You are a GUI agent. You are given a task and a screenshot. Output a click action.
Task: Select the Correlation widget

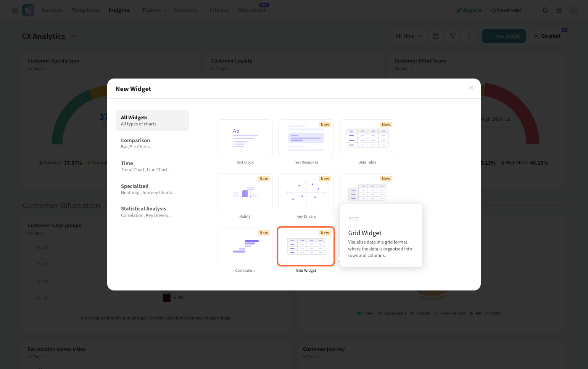[245, 246]
